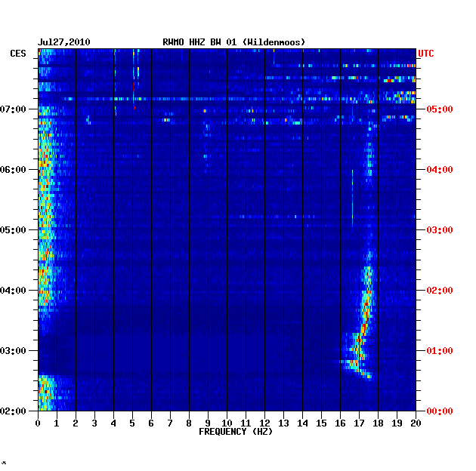Click frequency axis tick label 11
476x471 pixels.
click(246, 423)
